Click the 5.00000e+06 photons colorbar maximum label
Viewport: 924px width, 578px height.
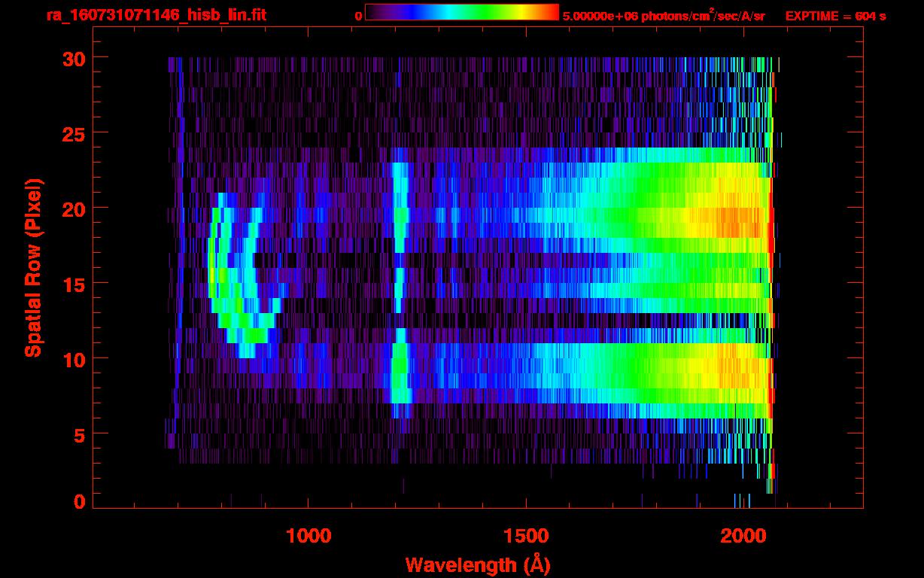pyautogui.click(x=664, y=16)
